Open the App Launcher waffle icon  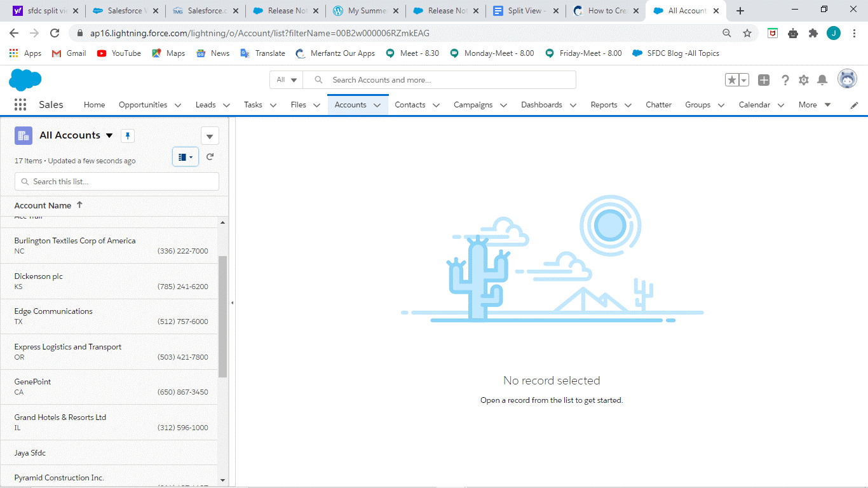(x=20, y=104)
